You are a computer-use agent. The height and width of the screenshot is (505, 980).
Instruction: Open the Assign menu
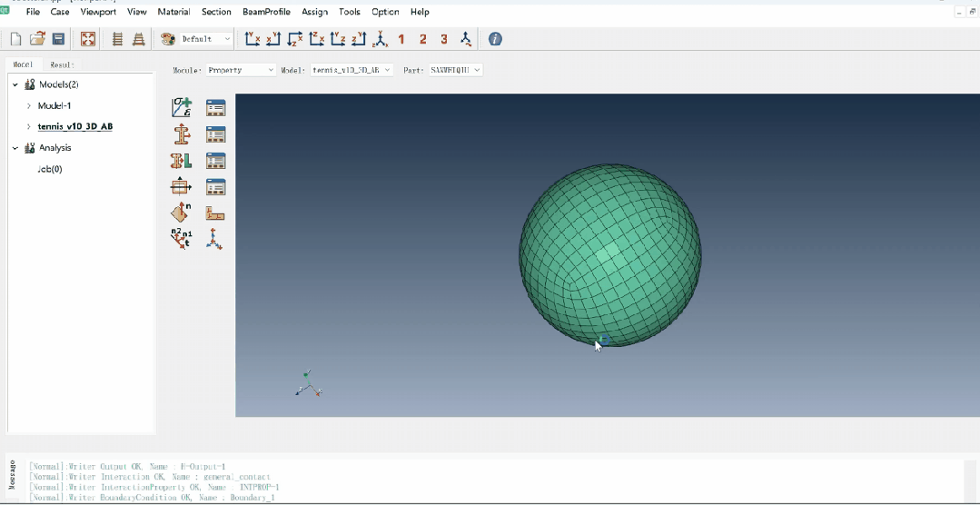coord(314,12)
